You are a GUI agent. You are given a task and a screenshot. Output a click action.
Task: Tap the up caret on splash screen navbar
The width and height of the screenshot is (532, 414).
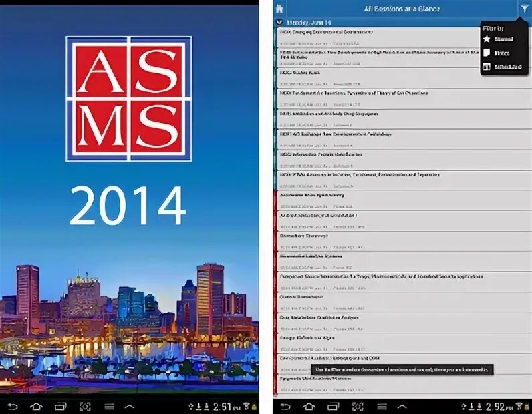tap(130, 406)
